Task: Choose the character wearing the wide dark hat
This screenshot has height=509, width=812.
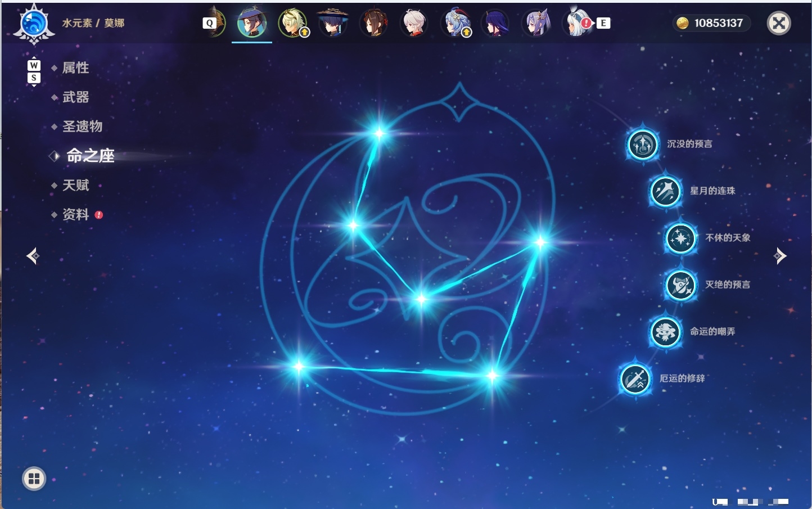Action: (332, 23)
